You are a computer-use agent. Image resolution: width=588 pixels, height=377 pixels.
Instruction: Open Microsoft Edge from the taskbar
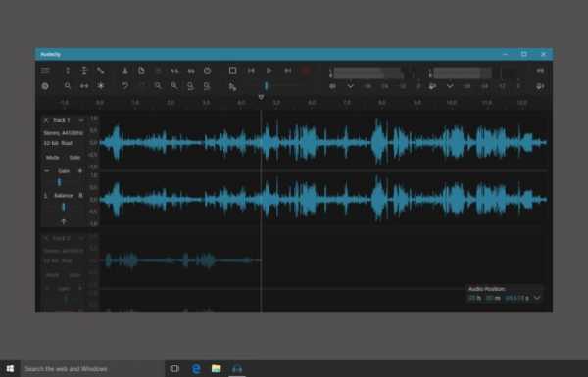click(196, 369)
